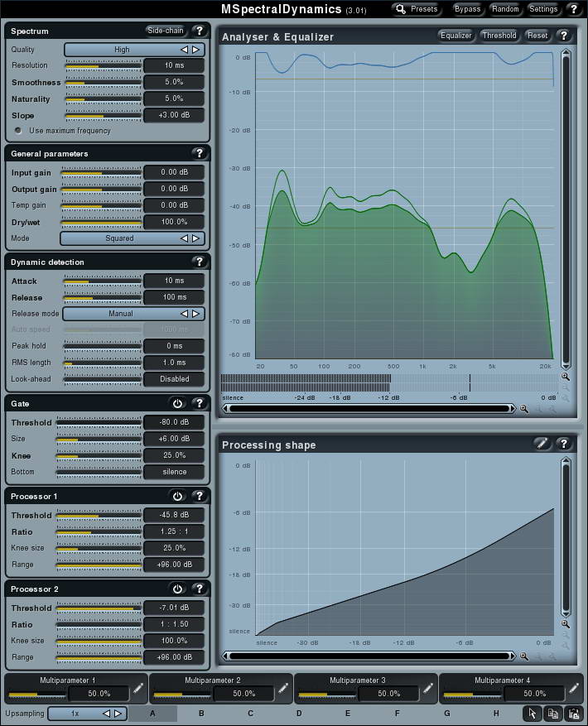Toggle Processor 1 power button
Screen dimensions: 588x726
click(x=177, y=496)
